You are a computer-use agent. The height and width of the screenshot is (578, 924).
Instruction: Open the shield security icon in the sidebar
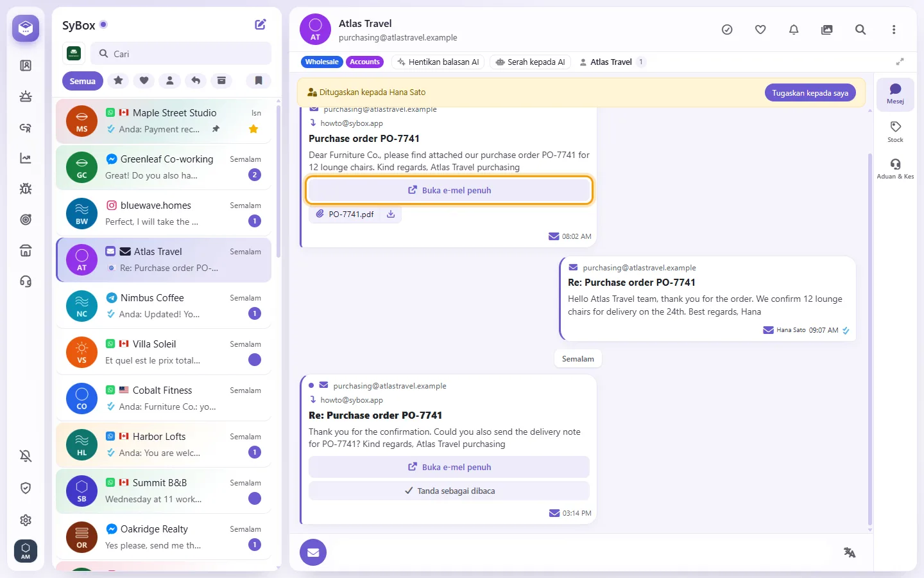click(x=26, y=488)
